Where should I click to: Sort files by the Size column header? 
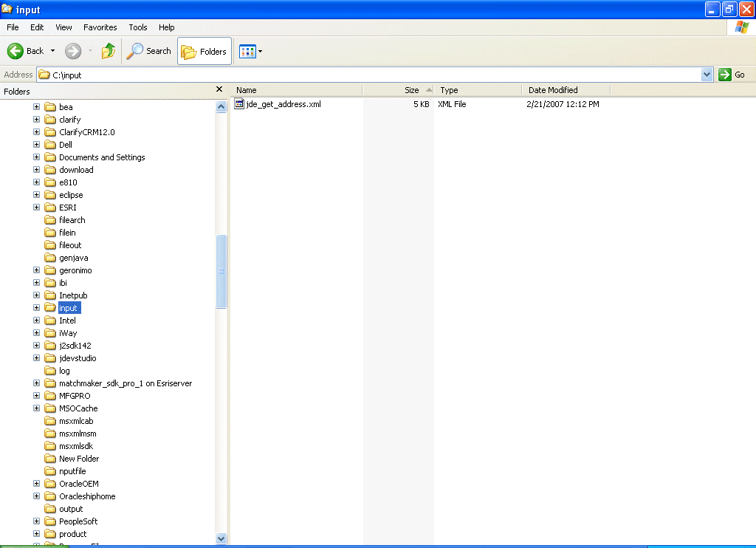[x=410, y=89]
